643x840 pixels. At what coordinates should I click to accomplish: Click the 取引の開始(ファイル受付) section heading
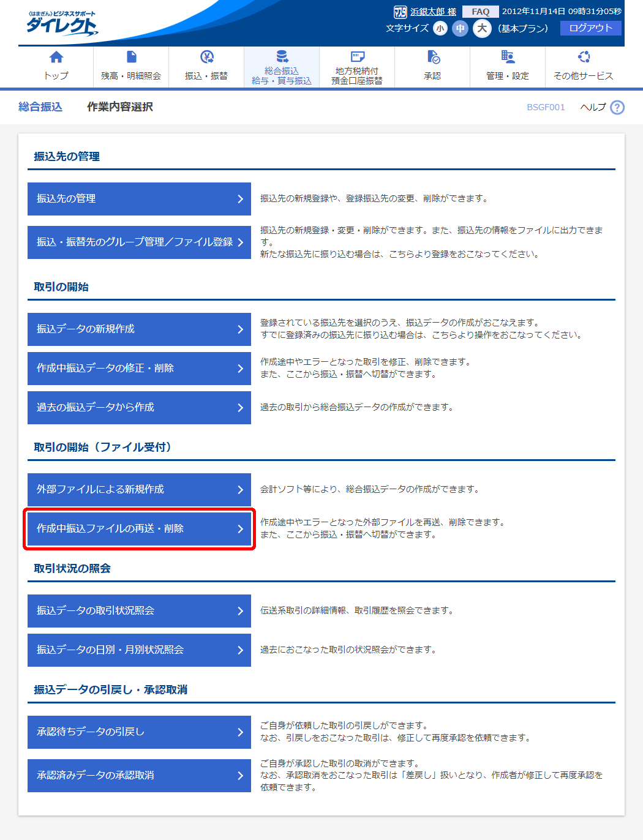pos(102,448)
